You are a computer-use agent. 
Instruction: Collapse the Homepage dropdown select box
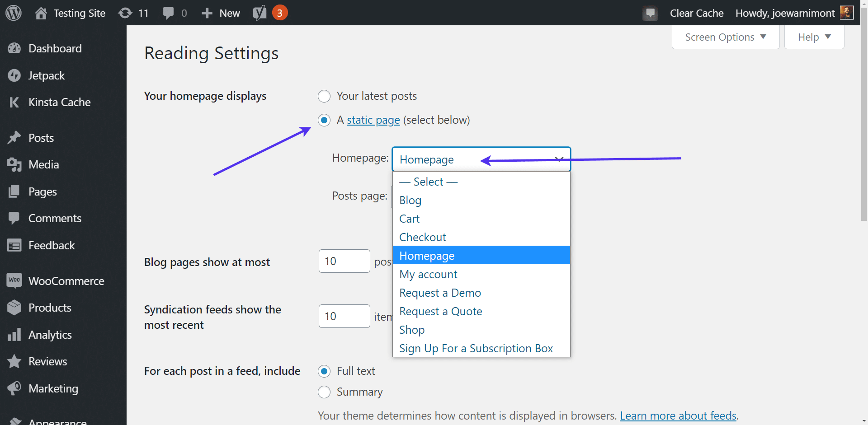pos(481,159)
